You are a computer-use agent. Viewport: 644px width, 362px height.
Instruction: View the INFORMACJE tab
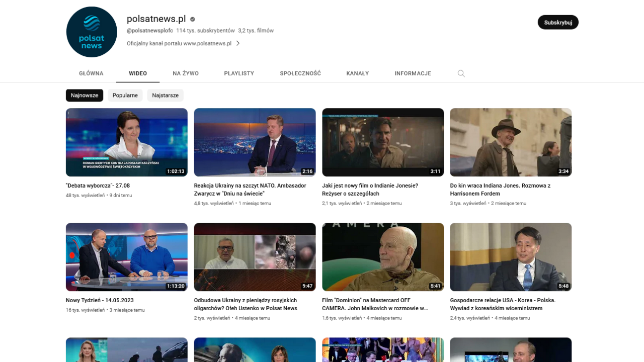pos(413,73)
